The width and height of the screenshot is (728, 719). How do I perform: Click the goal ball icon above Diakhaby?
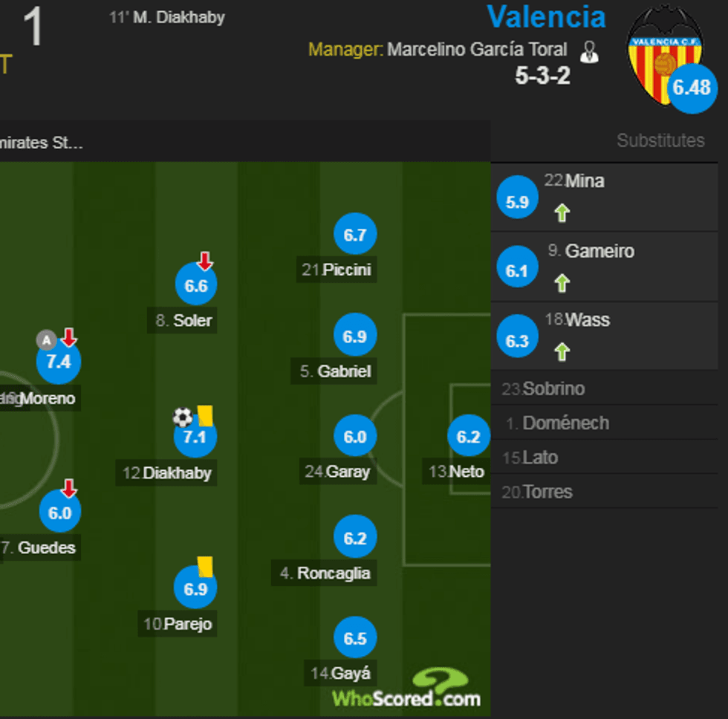[182, 417]
